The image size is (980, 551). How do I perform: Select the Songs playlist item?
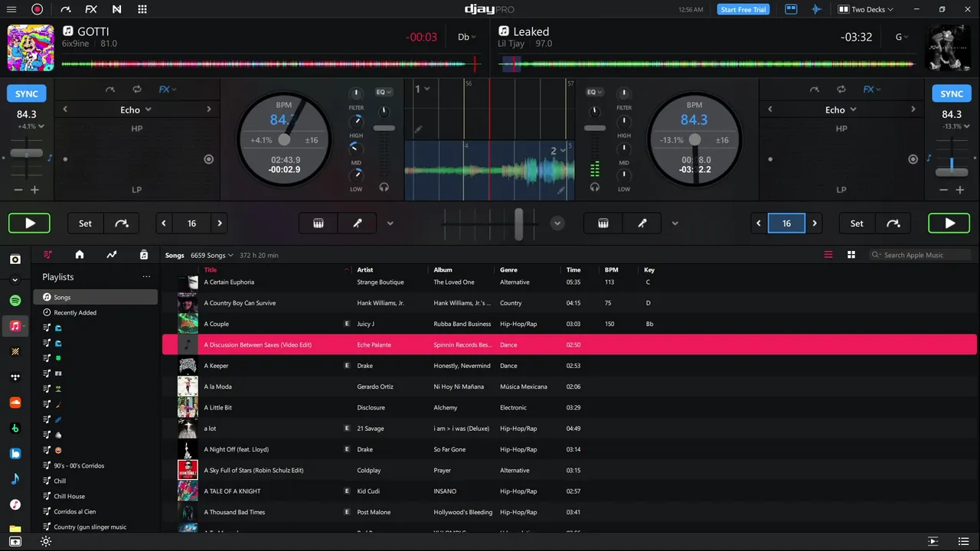pos(96,297)
